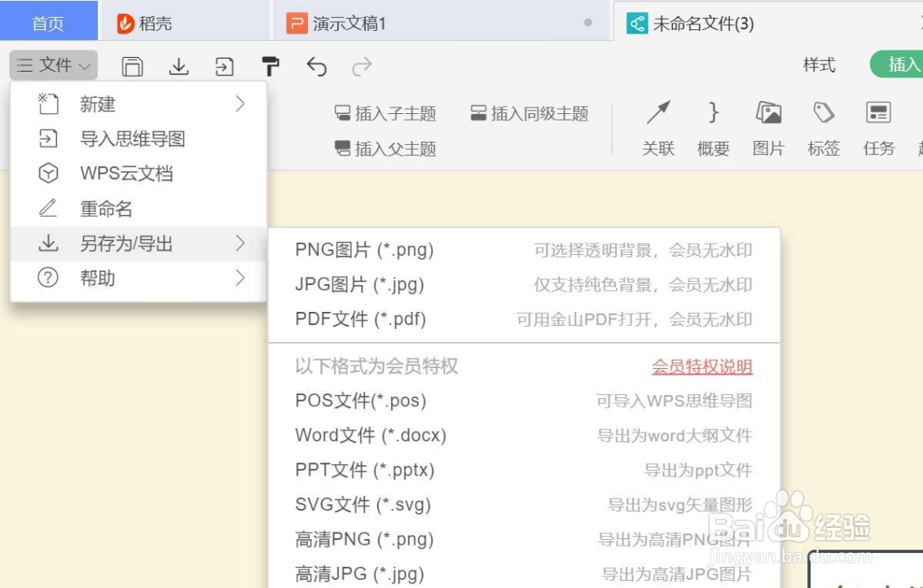Click the 可导入WPS思维导图 description
923x588 pixels.
tap(674, 402)
